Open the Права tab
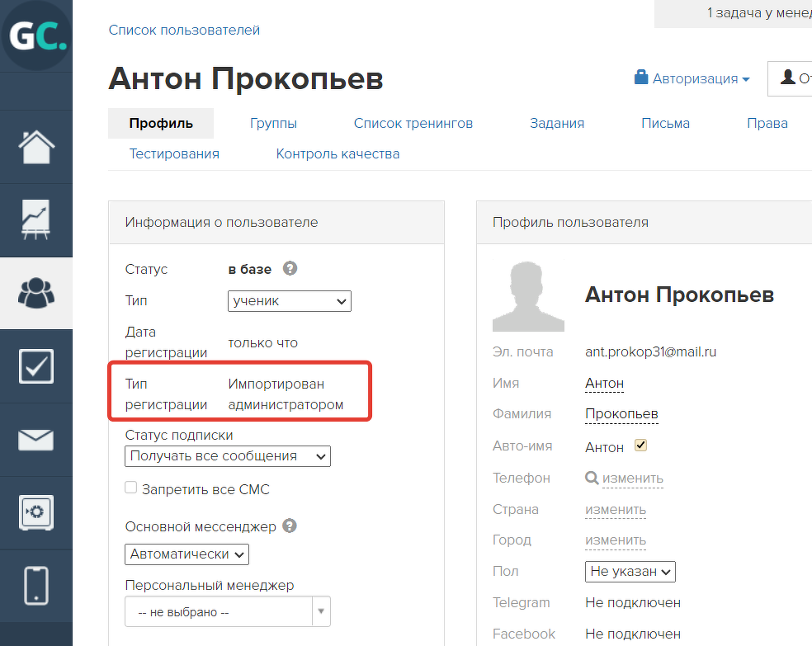 click(767, 123)
